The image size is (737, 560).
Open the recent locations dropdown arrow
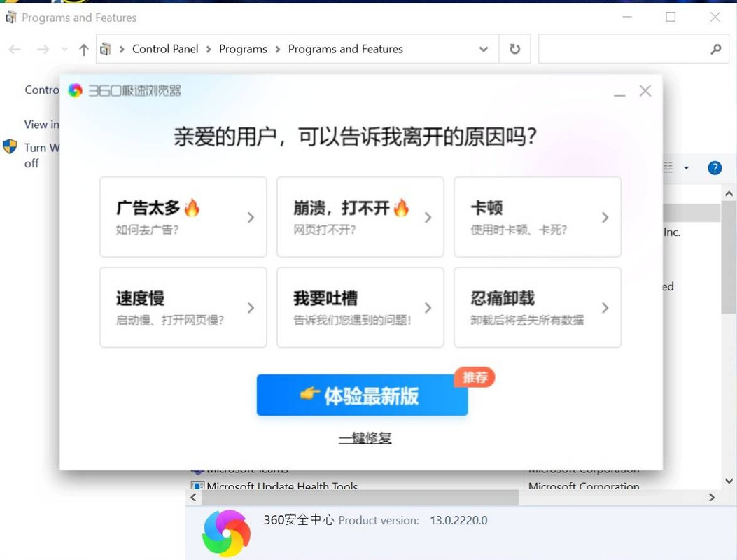[65, 50]
